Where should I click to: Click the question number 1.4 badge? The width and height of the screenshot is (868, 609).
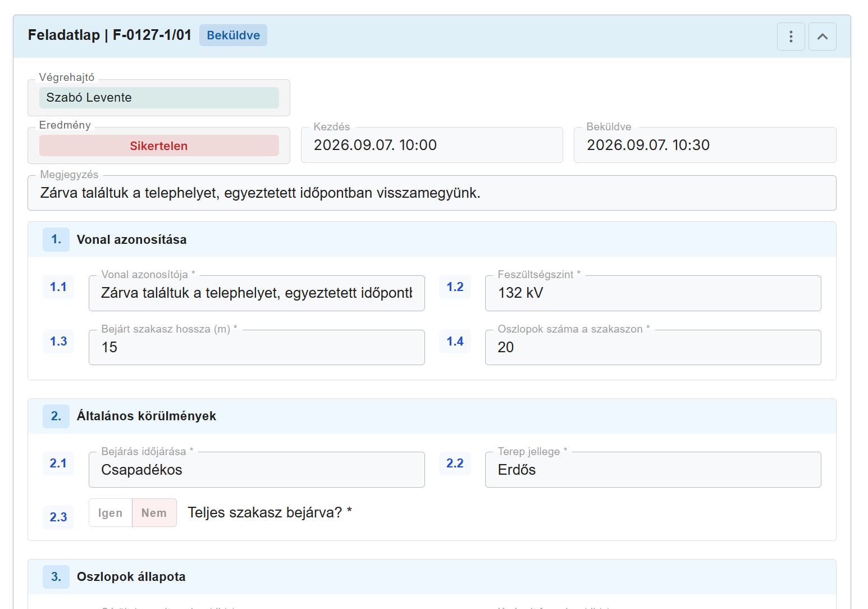455,342
